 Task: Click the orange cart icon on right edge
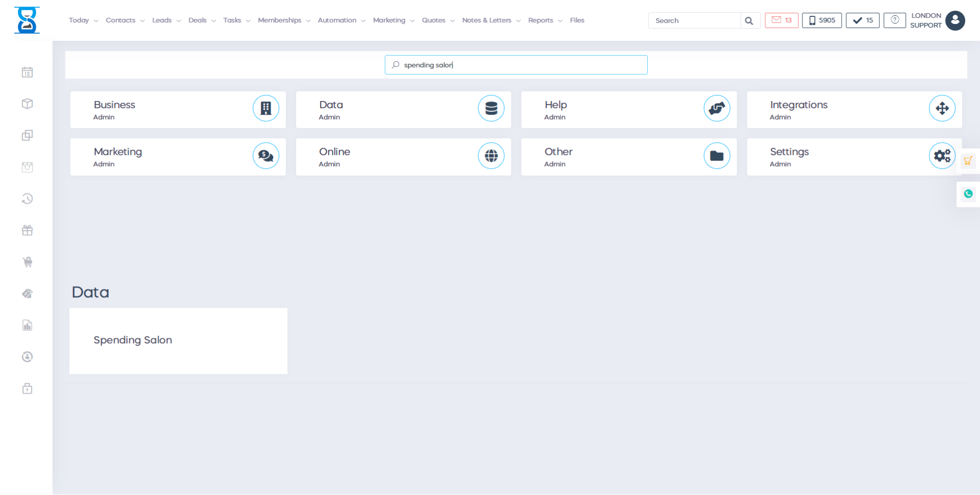point(968,160)
